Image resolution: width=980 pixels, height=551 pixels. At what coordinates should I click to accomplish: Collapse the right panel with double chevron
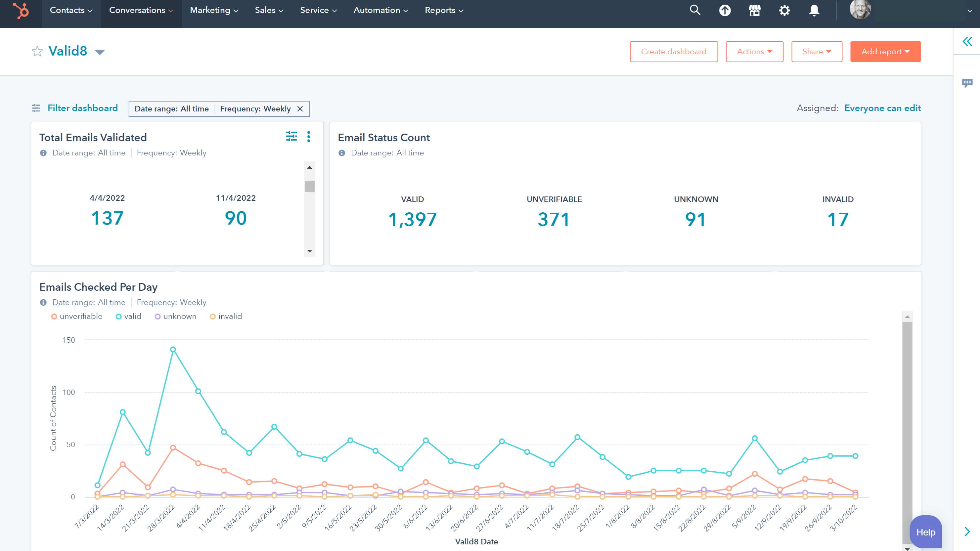click(x=967, y=41)
